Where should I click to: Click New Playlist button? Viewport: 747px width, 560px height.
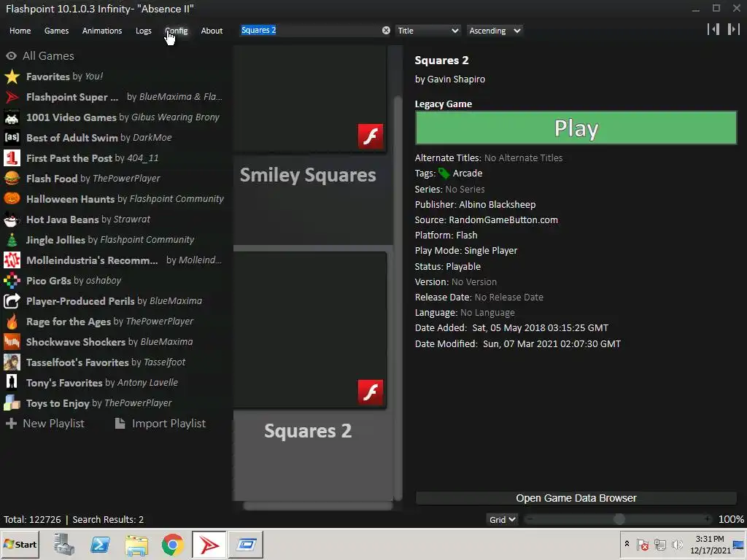click(x=44, y=424)
